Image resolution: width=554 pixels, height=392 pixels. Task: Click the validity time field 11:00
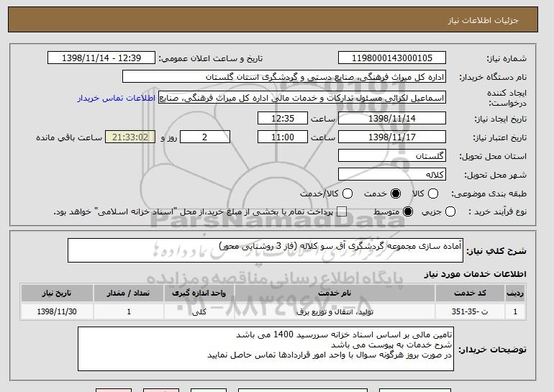pyautogui.click(x=283, y=137)
